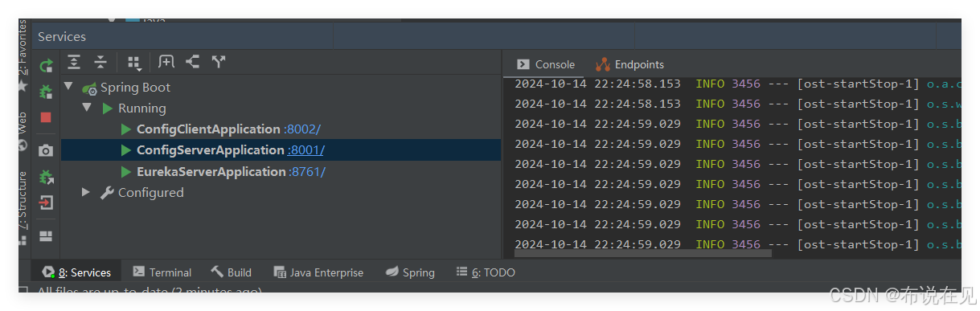Open the :8001/ port link of ConfigServerApplication

[306, 150]
